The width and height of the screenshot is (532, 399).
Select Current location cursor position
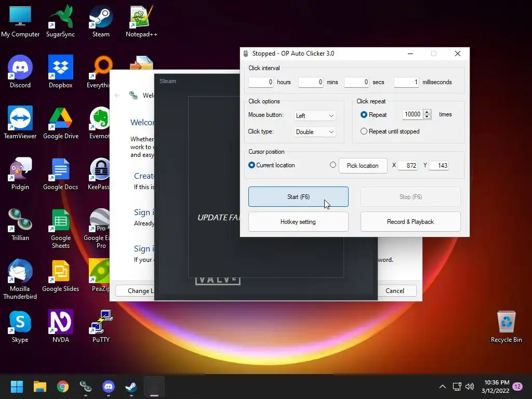pyautogui.click(x=251, y=165)
